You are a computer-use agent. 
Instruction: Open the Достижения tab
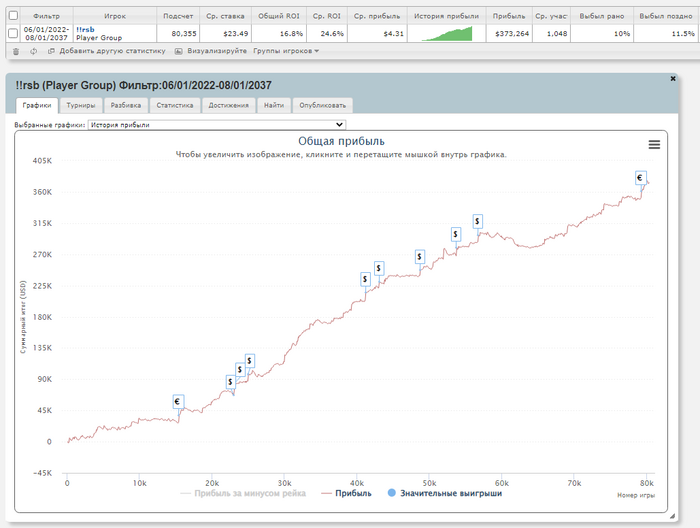(229, 105)
